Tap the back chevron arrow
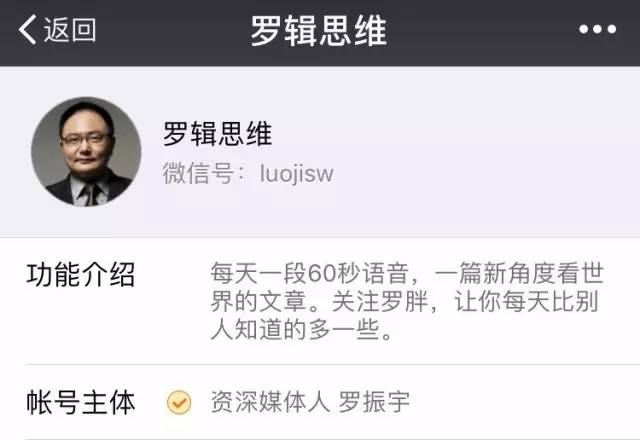This screenshot has width=640, height=440. (x=27, y=29)
